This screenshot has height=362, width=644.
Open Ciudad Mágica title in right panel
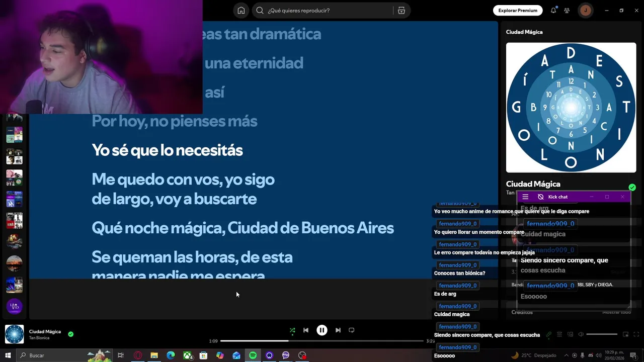pyautogui.click(x=533, y=184)
